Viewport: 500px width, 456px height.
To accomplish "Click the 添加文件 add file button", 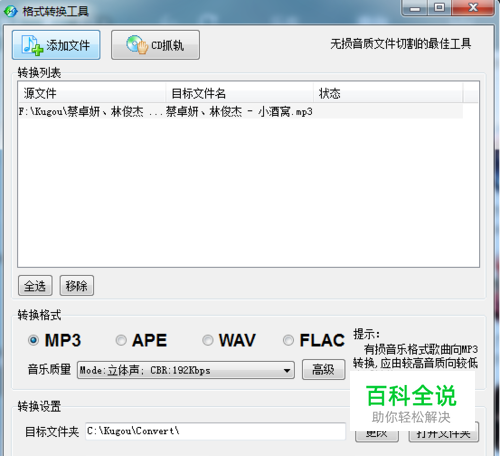I will pos(56,45).
